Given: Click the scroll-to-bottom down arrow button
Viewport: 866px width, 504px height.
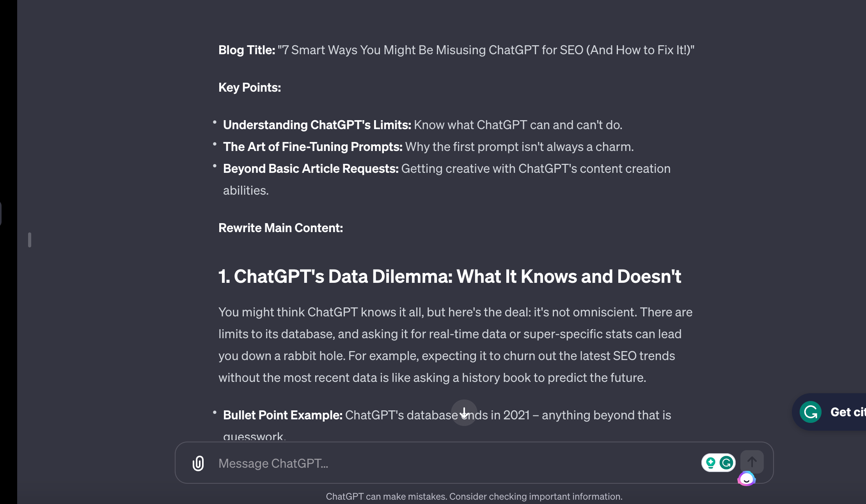Looking at the screenshot, I should pos(464,413).
